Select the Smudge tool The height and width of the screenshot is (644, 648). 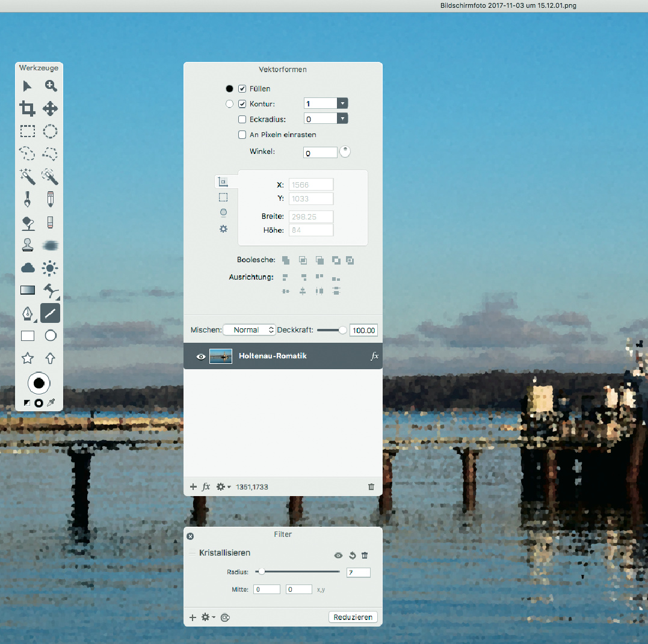coord(51,245)
